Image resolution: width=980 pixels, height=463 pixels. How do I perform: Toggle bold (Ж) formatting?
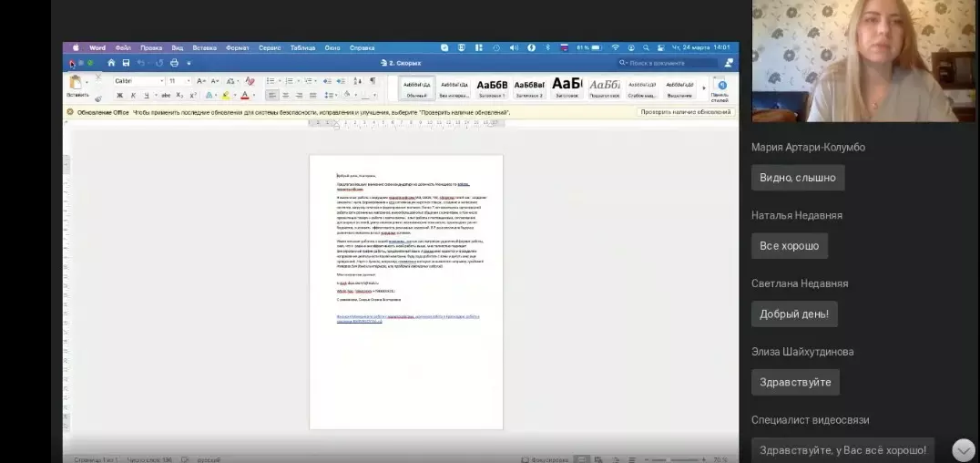tap(119, 95)
